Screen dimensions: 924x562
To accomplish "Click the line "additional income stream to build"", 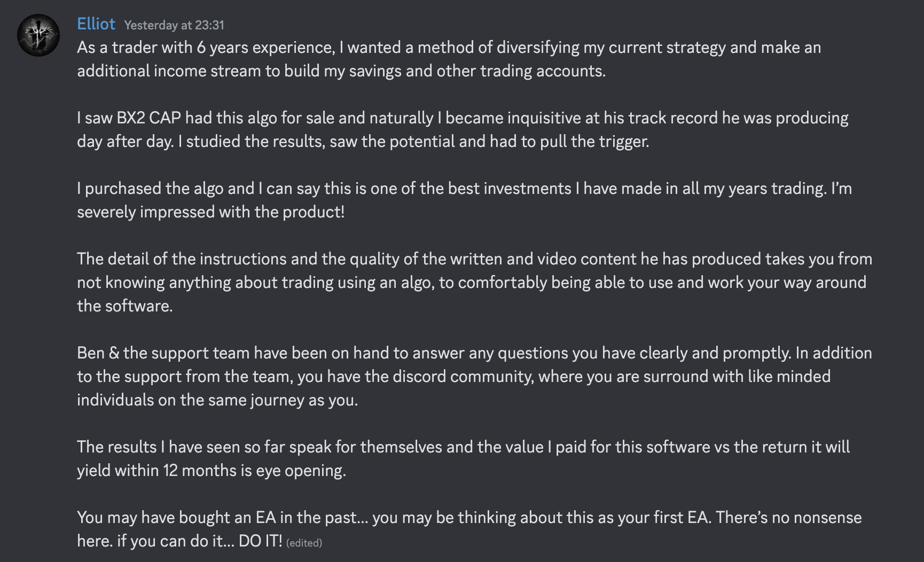I will click(341, 71).
